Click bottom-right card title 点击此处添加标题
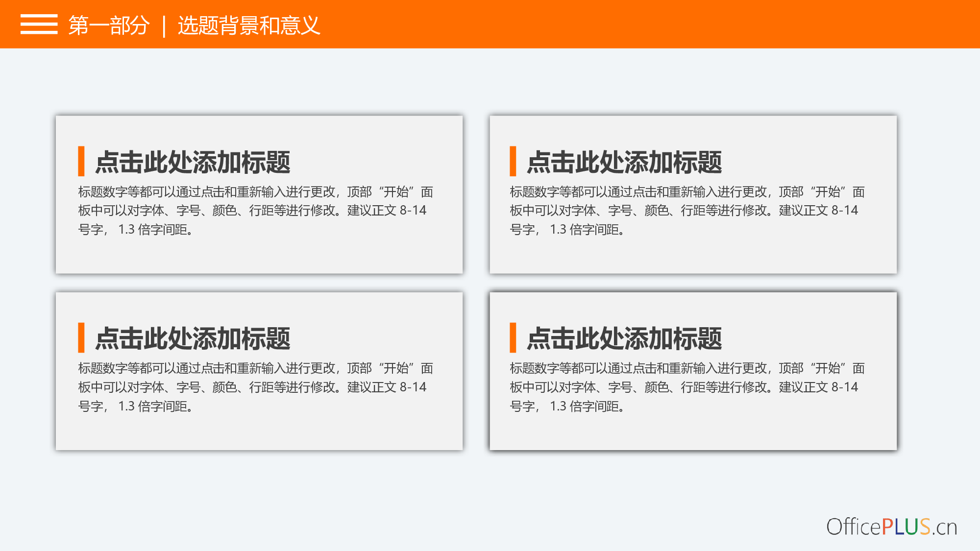The image size is (980, 551). tap(624, 338)
